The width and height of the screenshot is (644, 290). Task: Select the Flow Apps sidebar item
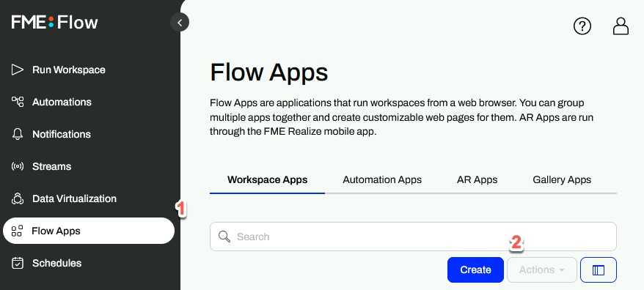pos(89,231)
